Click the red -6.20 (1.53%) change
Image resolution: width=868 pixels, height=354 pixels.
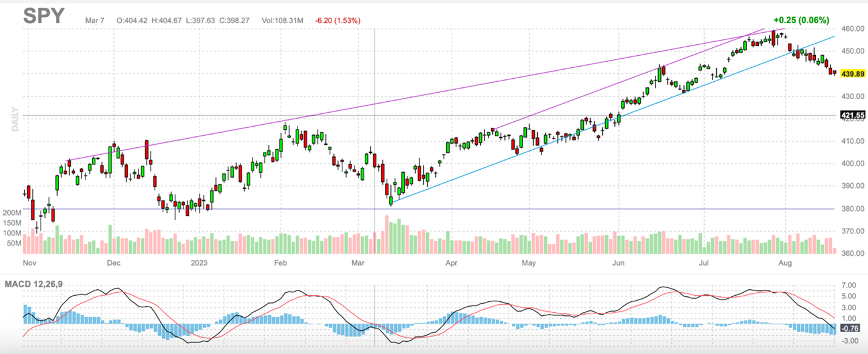tap(337, 21)
